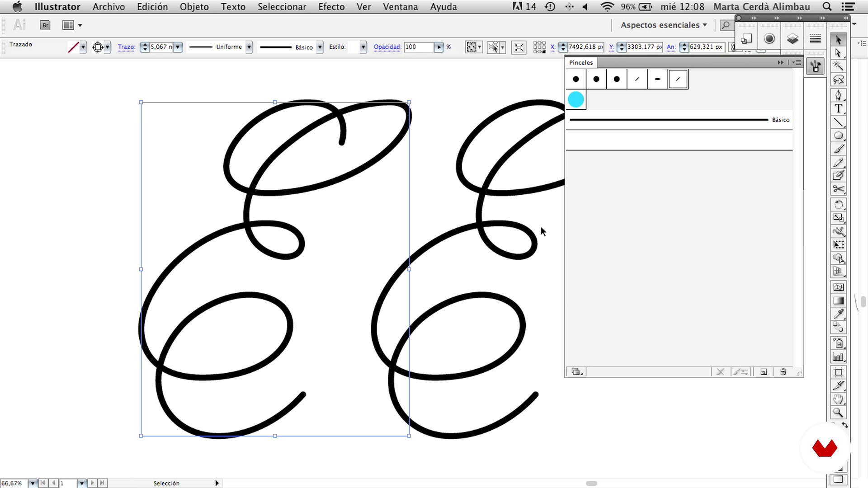The width and height of the screenshot is (868, 488).
Task: Click the X position input field
Action: (585, 47)
